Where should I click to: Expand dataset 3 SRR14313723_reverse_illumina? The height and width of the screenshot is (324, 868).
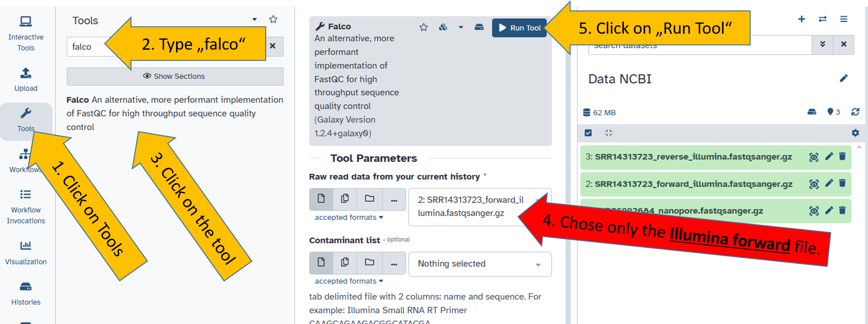[x=693, y=157]
